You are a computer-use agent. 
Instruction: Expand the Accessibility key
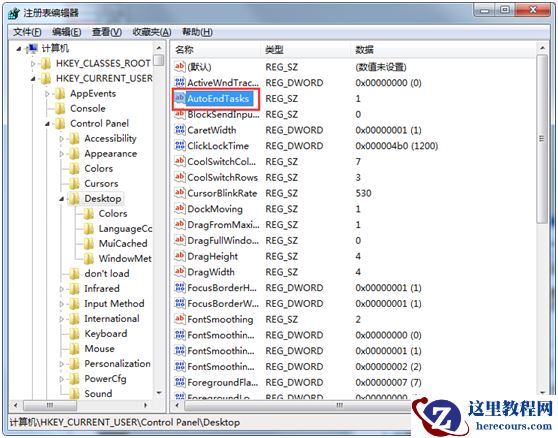coord(62,139)
